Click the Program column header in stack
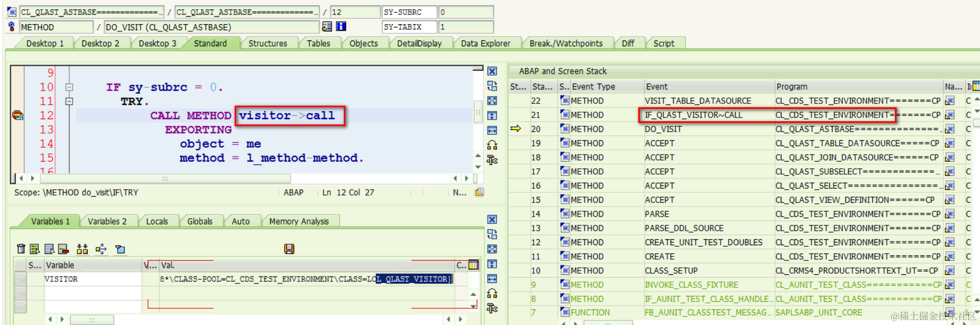This screenshot has width=980, height=325. (858, 86)
